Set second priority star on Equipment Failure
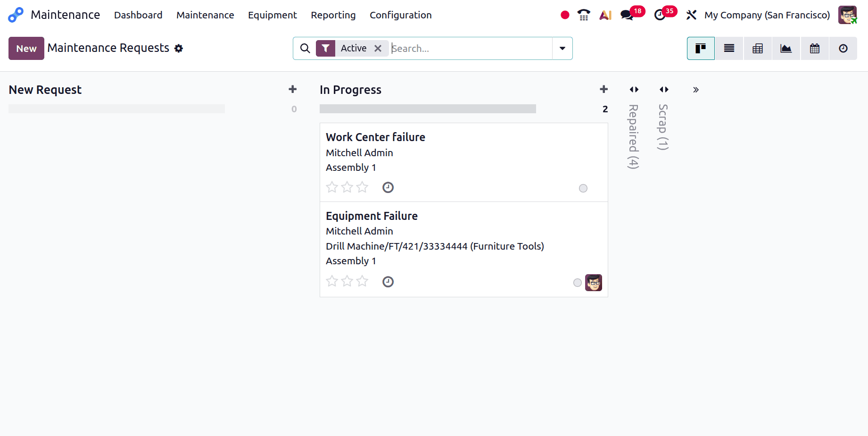868x436 pixels. pos(347,281)
